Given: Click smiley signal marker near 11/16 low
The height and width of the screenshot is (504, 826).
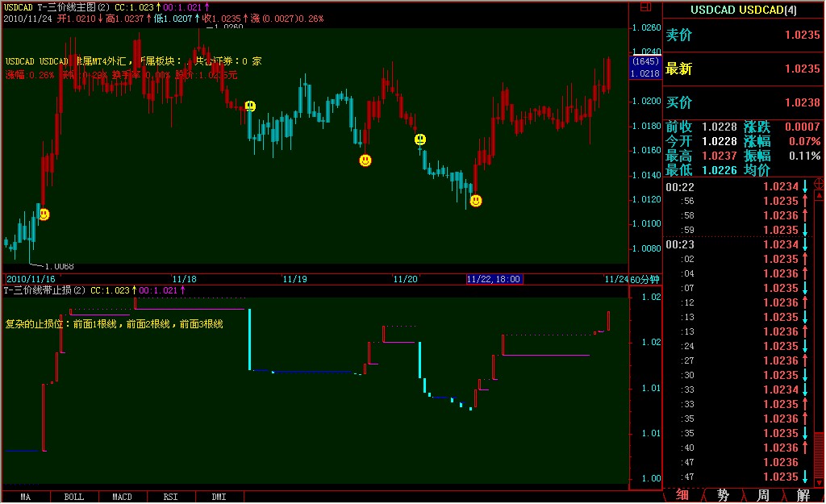Looking at the screenshot, I should coord(44,215).
